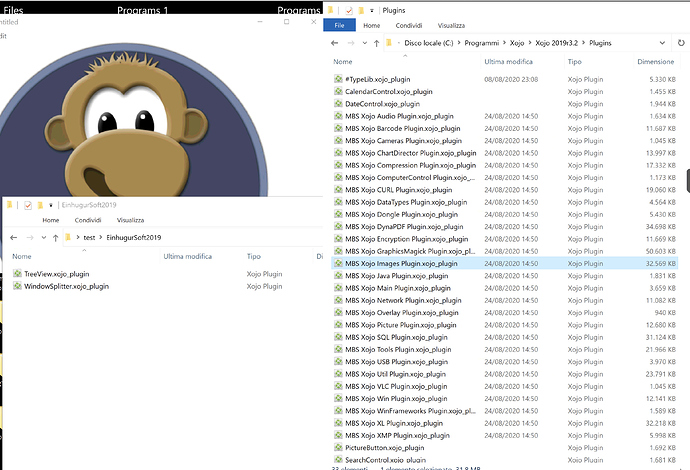Select MBS Xojo Win Plugin.xojo_plugin file

pos(396,398)
